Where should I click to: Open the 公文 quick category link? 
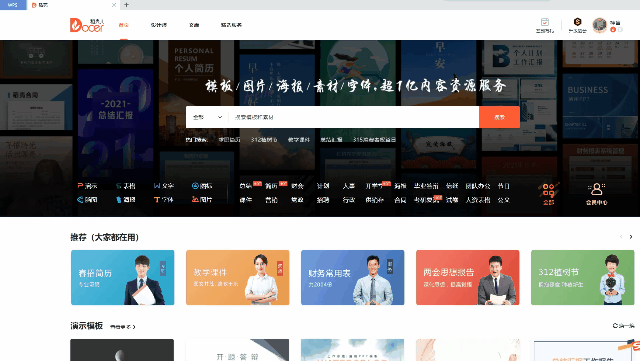click(x=504, y=200)
